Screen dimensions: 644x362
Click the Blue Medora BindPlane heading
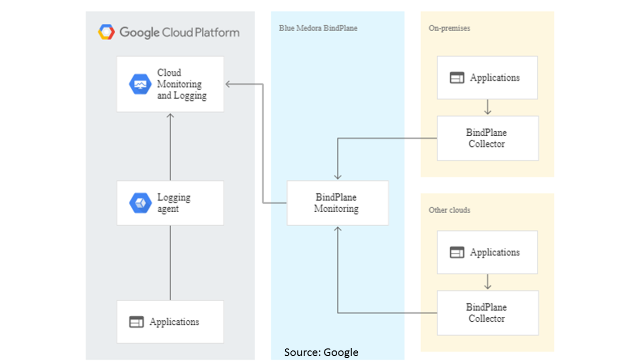coord(318,28)
